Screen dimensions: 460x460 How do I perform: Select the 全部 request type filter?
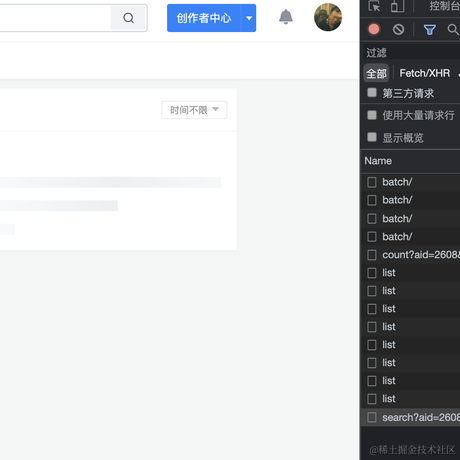pos(376,73)
